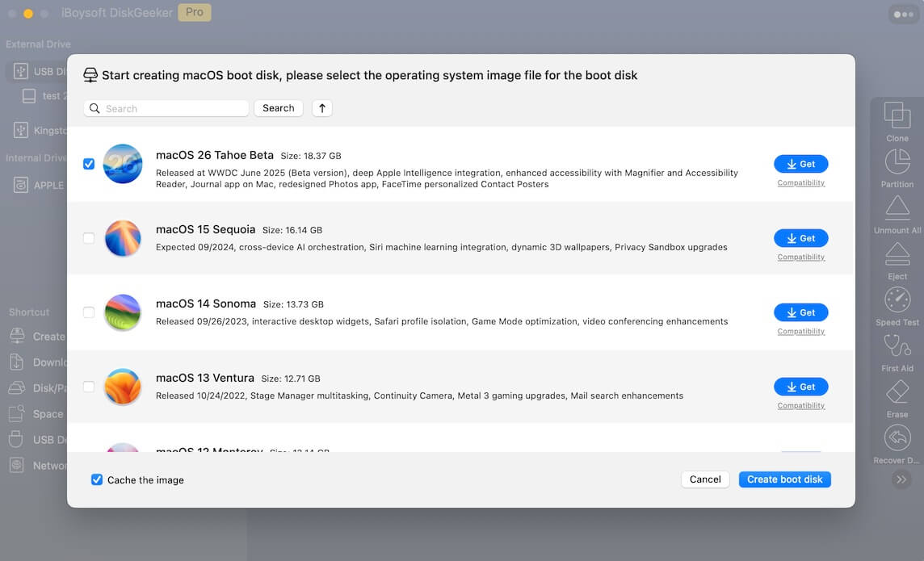The height and width of the screenshot is (561, 924).
Task: Click the Eject icon in toolbar
Action: [897, 253]
